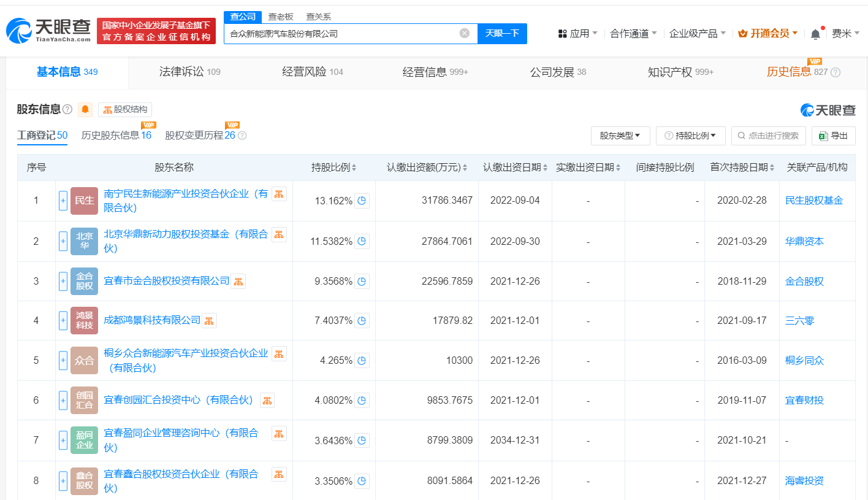Screen dimensions: 868x500
Task: Open the 华鼎资本 related link
Action: point(804,241)
